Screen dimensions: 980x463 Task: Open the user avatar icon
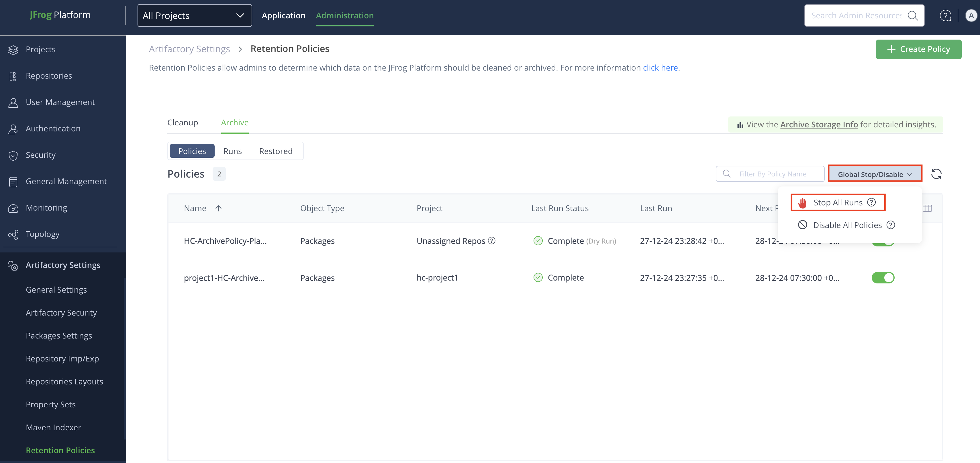971,15
